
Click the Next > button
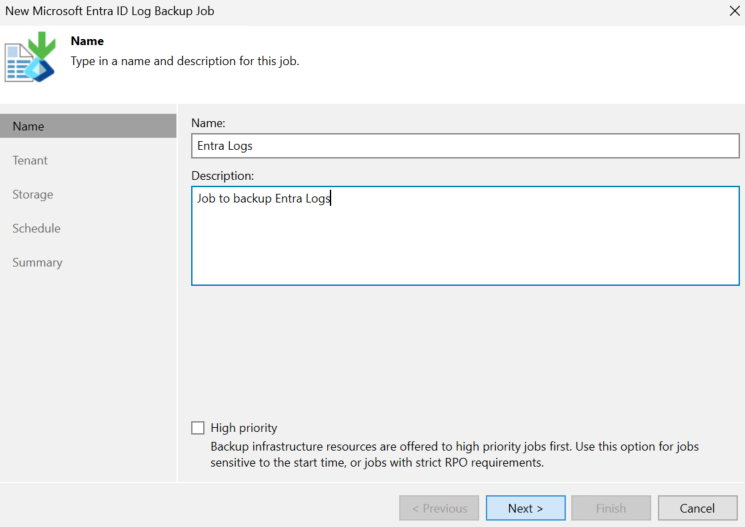[525, 508]
